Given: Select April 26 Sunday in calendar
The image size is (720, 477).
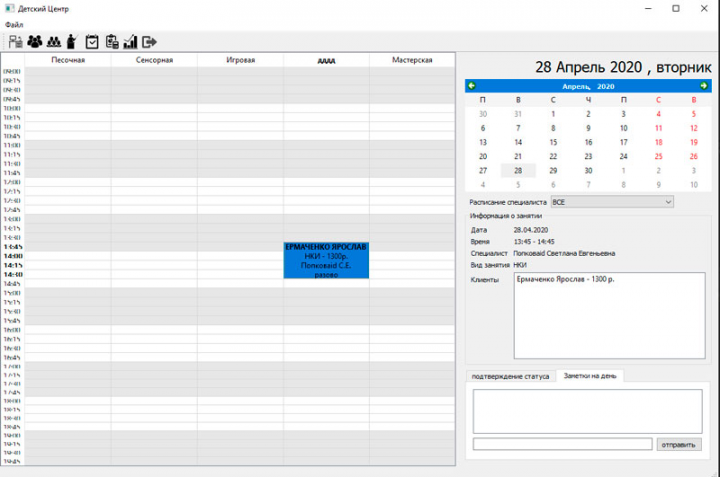Looking at the screenshot, I should coord(694,157).
